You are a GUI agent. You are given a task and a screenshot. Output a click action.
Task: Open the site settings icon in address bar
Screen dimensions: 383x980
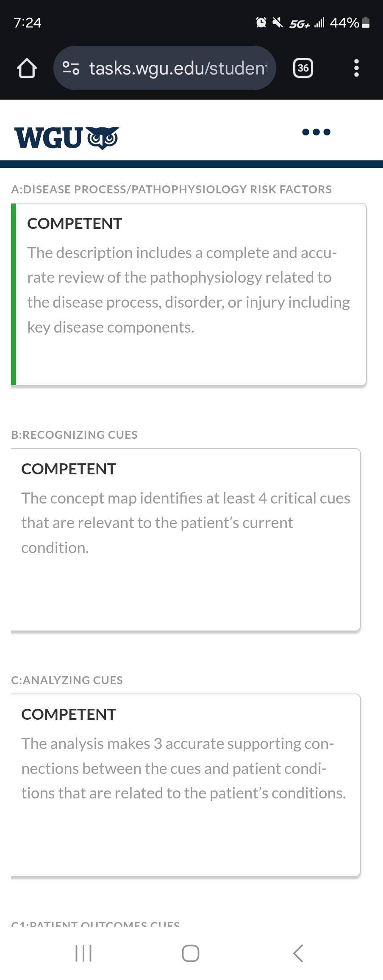[71, 68]
